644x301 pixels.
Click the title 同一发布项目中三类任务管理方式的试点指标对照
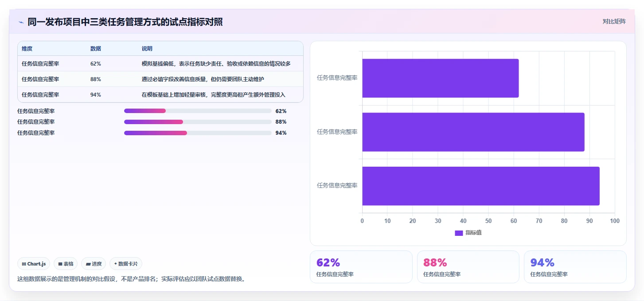coord(125,22)
